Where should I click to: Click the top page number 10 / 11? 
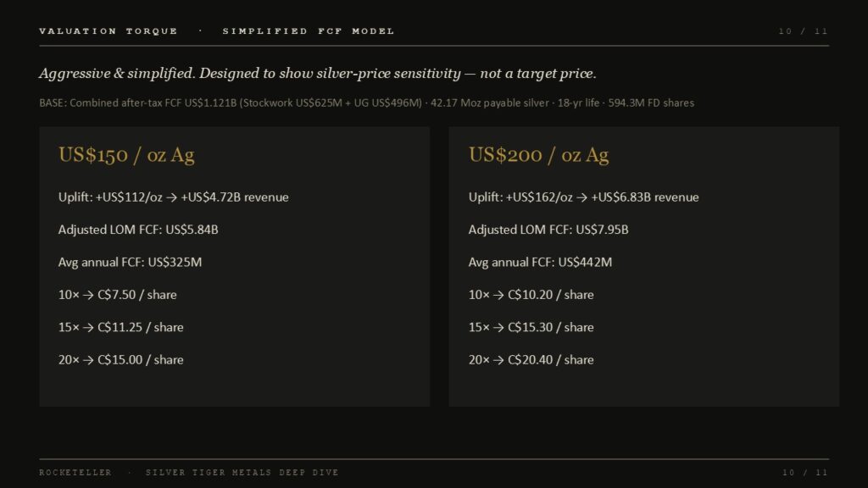pyautogui.click(x=804, y=31)
